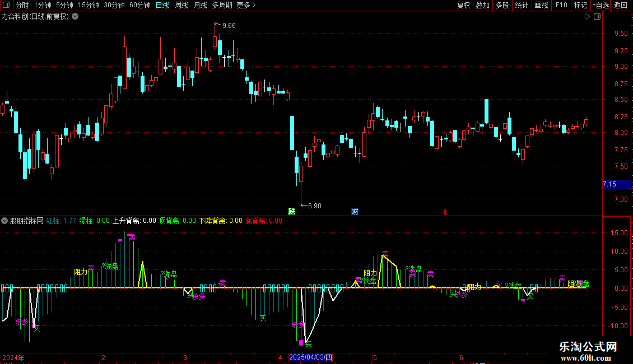Click the -10.00 indicator axis label

click(x=618, y=326)
